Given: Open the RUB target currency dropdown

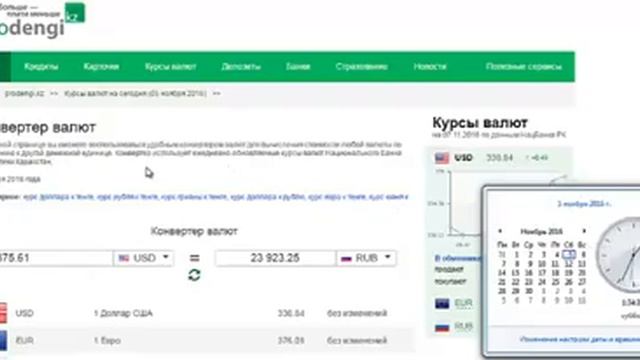Looking at the screenshot, I should pos(366,258).
